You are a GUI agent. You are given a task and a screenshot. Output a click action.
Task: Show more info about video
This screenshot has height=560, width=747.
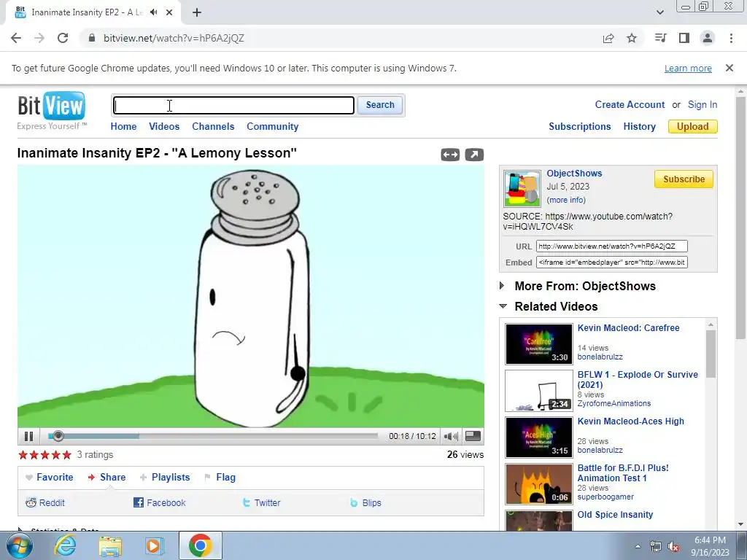pyautogui.click(x=566, y=200)
